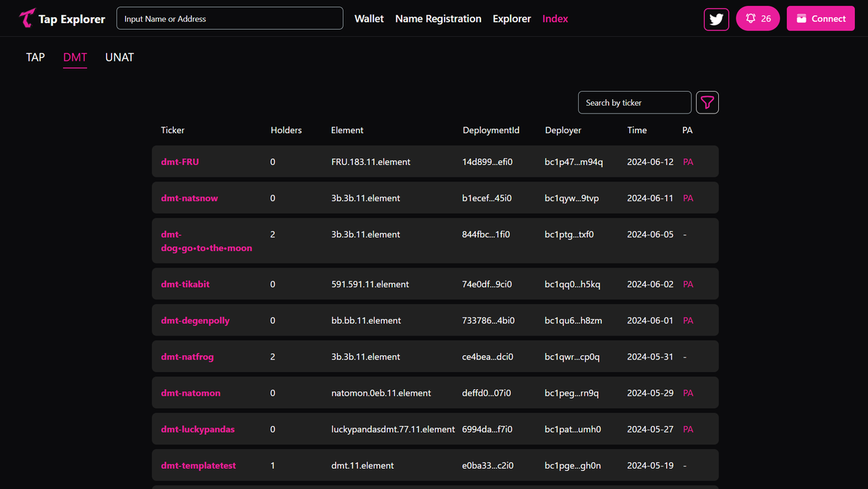This screenshot has height=489, width=868.
Task: Click the Tap Explorer logo icon
Action: click(x=27, y=19)
